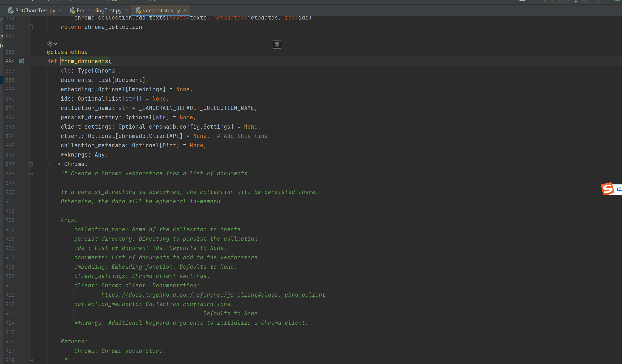Click 'Returns:' heading in the docstring
622x364 pixels.
coord(74,342)
